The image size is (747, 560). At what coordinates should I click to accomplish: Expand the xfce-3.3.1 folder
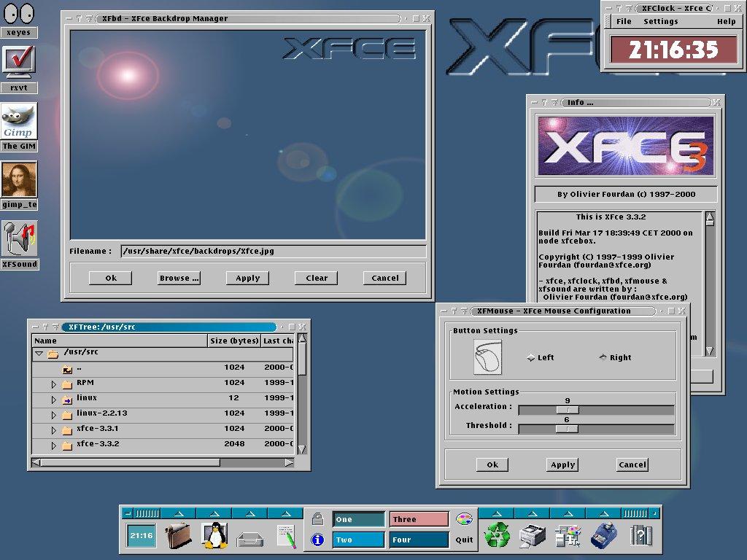pos(54,430)
